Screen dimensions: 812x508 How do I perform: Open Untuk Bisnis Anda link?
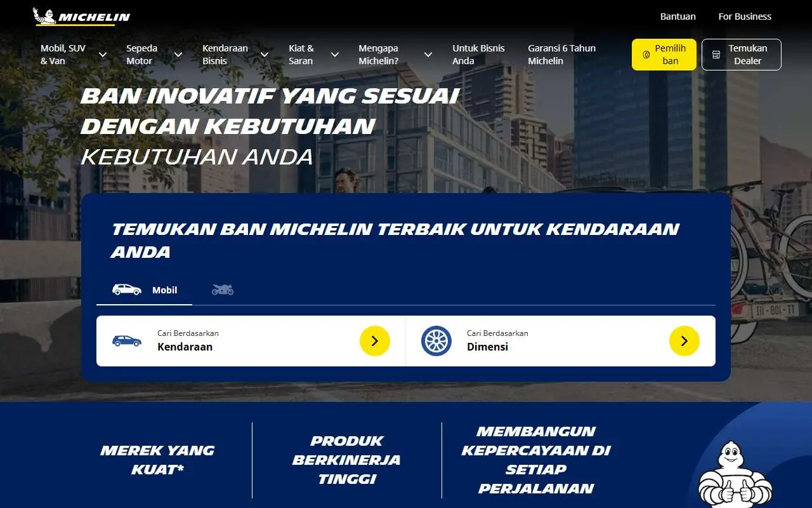[478, 55]
